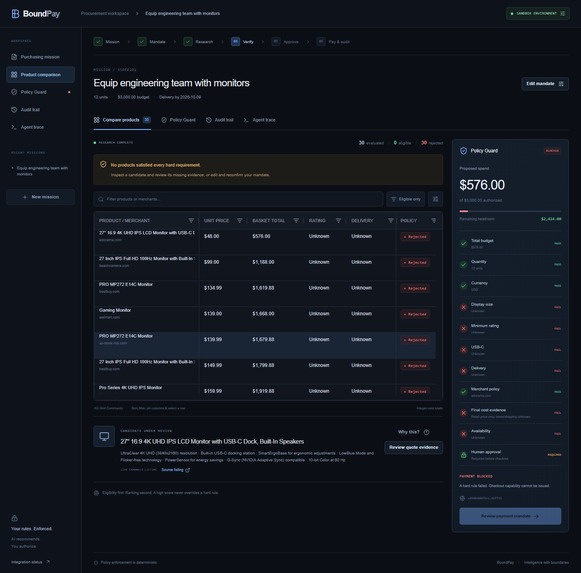Click the Mandate step checkmark icon

click(x=142, y=42)
